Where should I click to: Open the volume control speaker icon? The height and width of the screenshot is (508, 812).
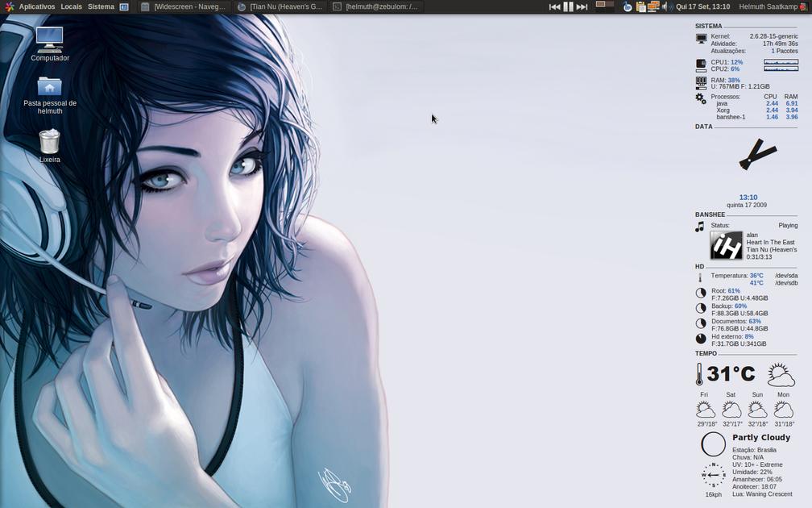667,6
